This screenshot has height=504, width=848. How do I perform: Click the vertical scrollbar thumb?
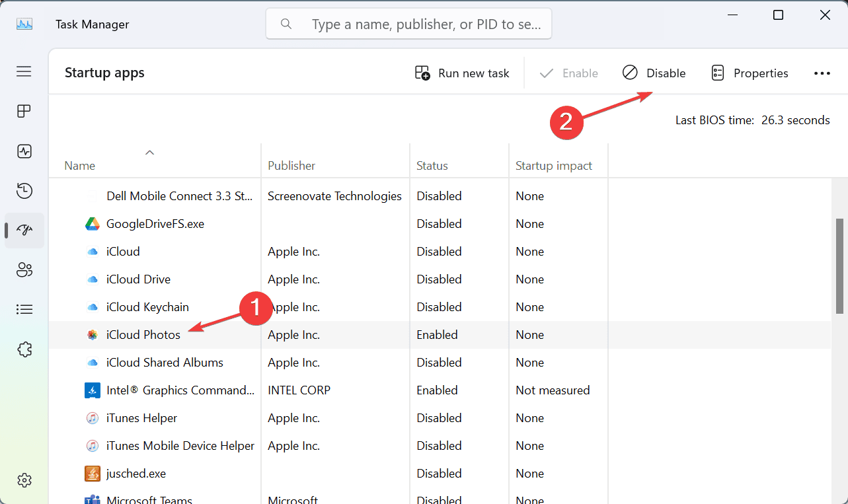pos(840,264)
